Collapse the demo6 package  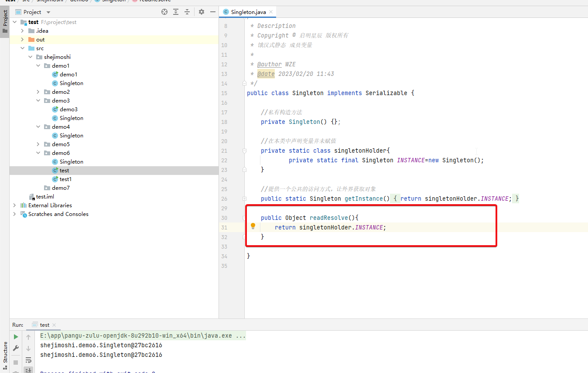coord(38,153)
